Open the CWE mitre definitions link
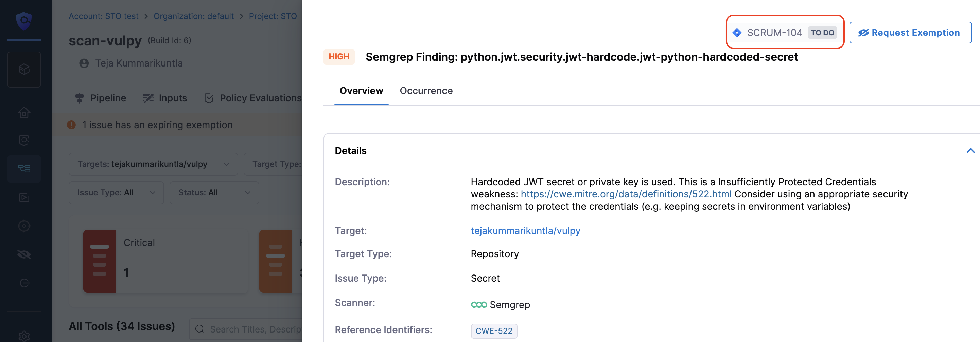980x342 pixels. 626,194
